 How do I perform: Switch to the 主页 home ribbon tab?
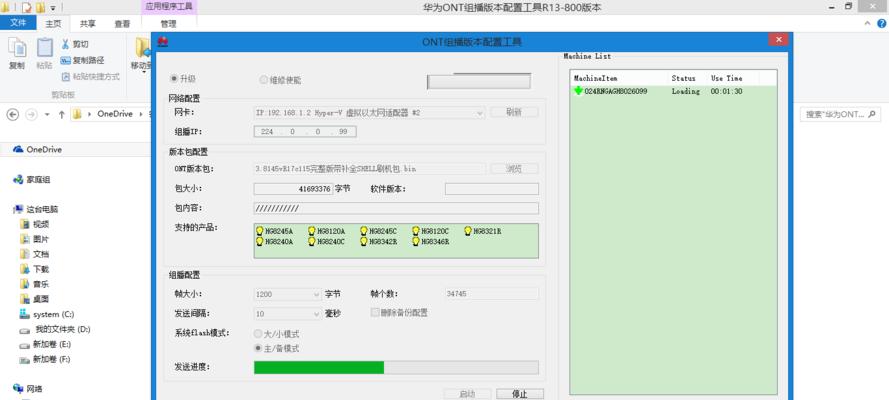pos(53,24)
